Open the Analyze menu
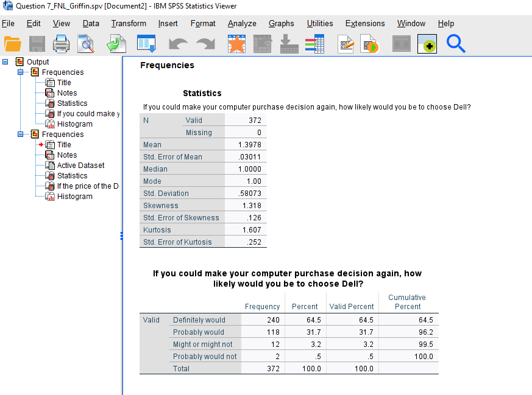 point(241,24)
